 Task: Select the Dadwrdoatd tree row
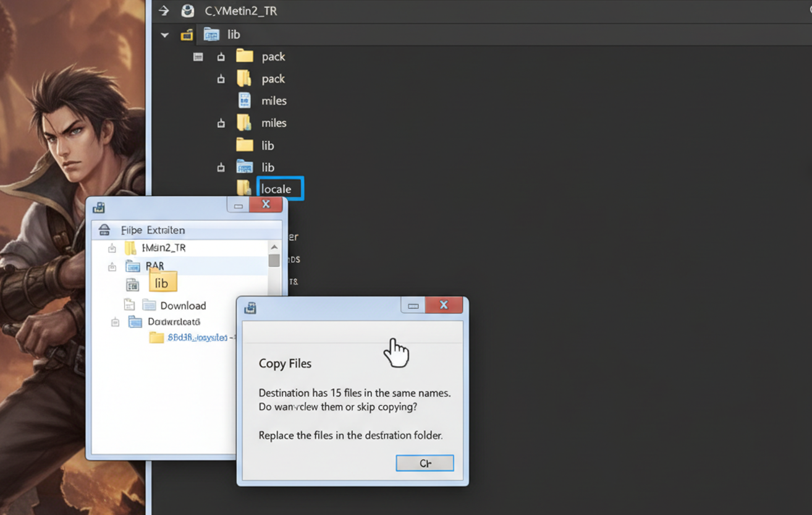tap(174, 321)
